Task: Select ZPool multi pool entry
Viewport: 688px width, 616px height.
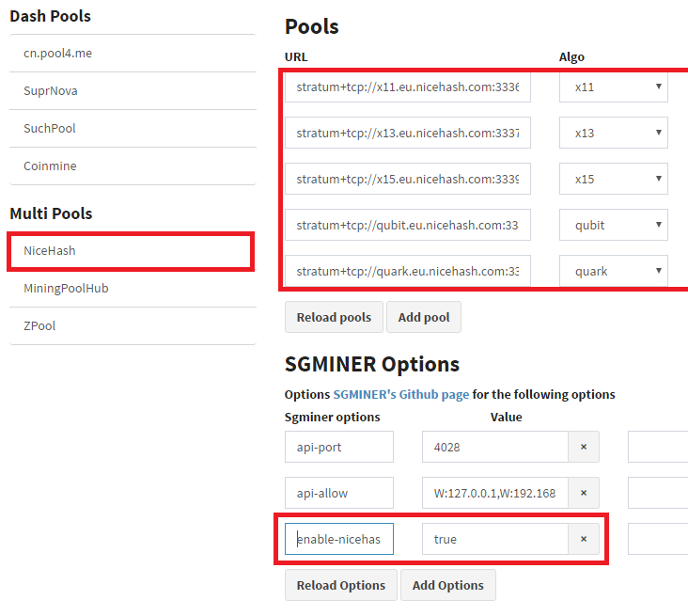Action: (x=133, y=325)
